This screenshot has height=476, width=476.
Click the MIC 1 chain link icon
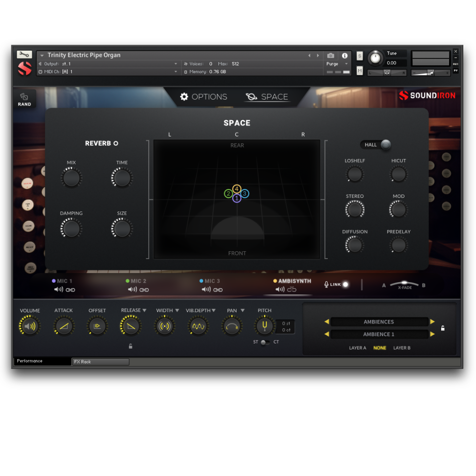click(x=71, y=290)
